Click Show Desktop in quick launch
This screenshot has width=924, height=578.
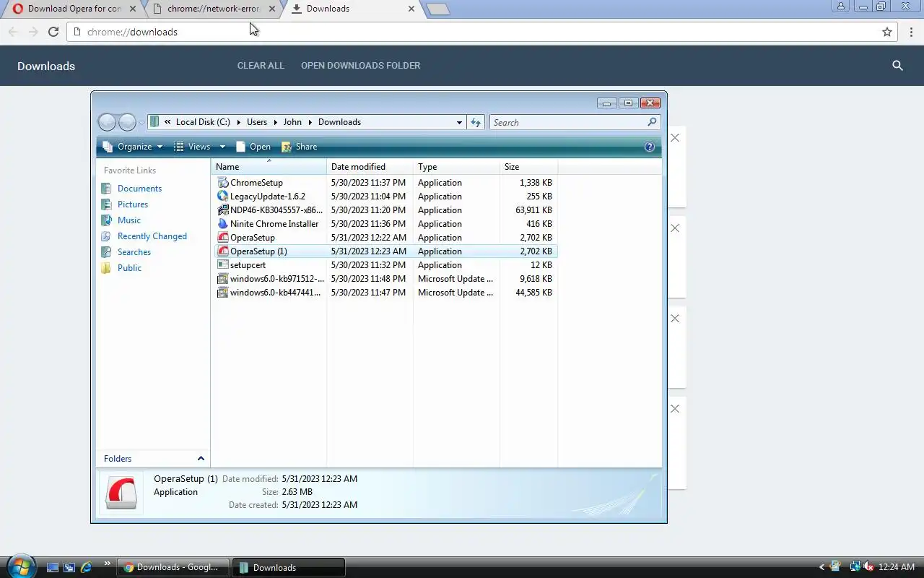53,567
